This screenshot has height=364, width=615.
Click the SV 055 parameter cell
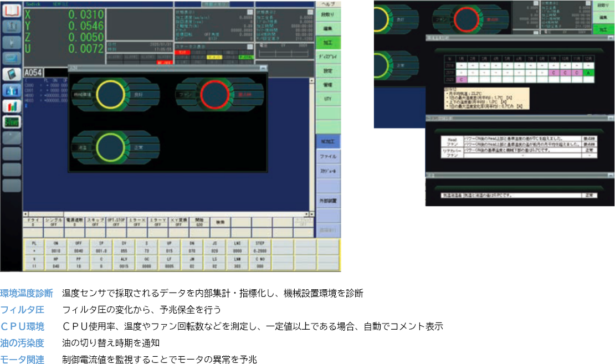click(x=124, y=247)
